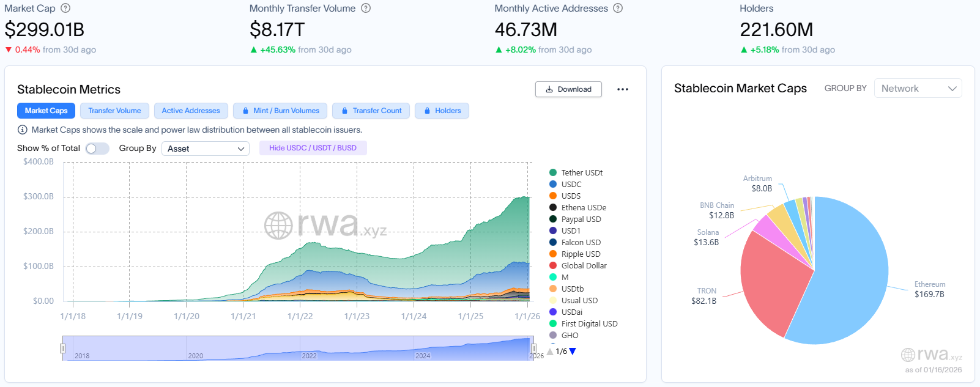Go to next legend page arrow
The width and height of the screenshot is (980, 387).
click(573, 352)
